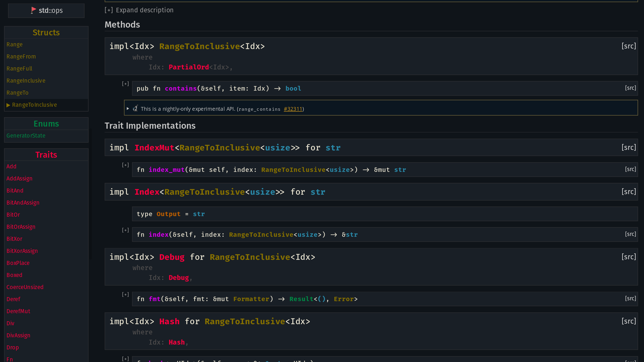Click the Output associated type

click(x=169, y=214)
